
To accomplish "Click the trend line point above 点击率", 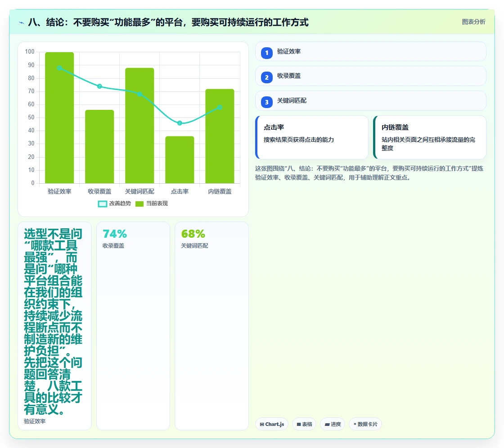I will 180,123.
